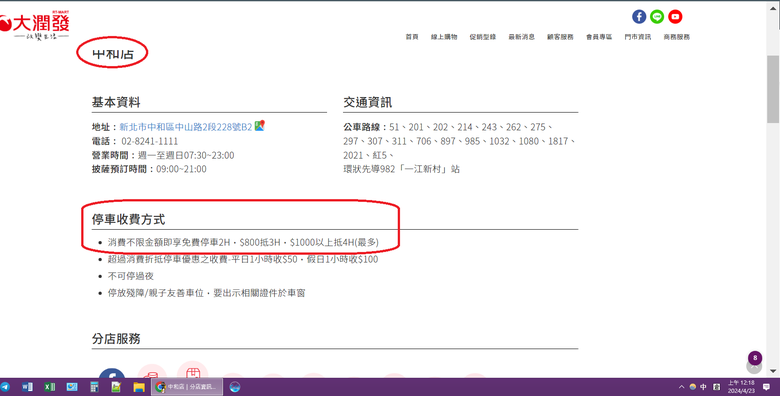Open the notepad editor taskbar icon
Image resolution: width=780 pixels, height=396 pixels.
[116, 387]
